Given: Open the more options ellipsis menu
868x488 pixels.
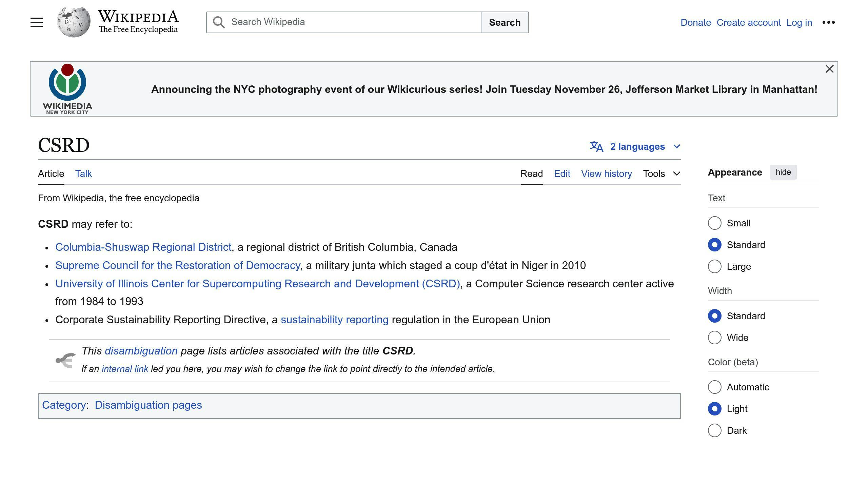Looking at the screenshot, I should tap(828, 22).
